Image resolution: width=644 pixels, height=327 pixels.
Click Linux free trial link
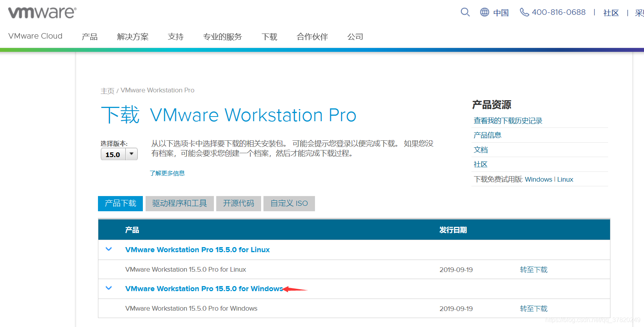(x=565, y=179)
